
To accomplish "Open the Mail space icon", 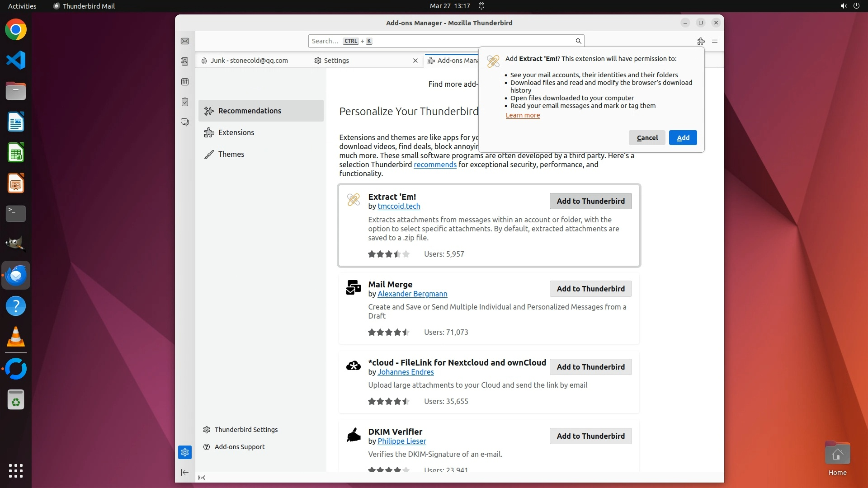I will [x=185, y=41].
